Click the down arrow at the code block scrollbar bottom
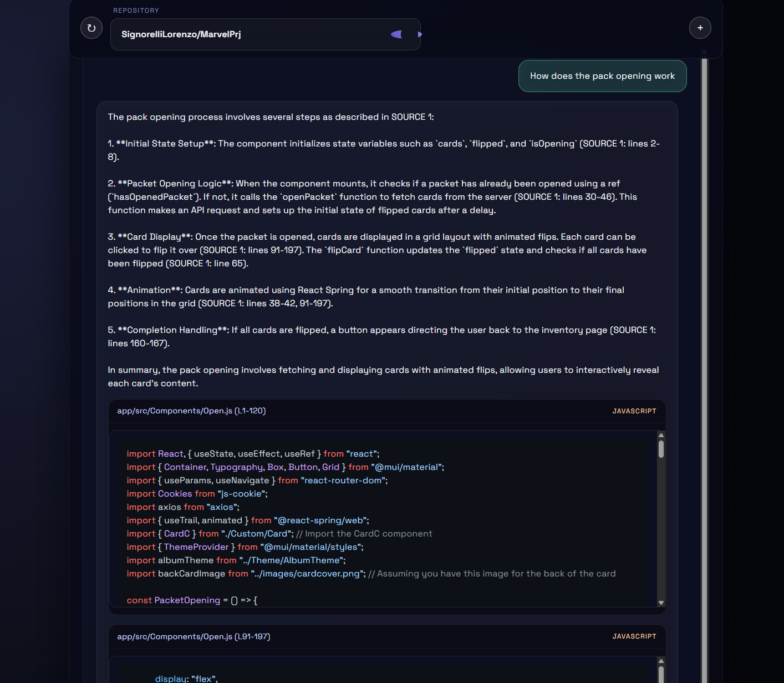 click(660, 603)
